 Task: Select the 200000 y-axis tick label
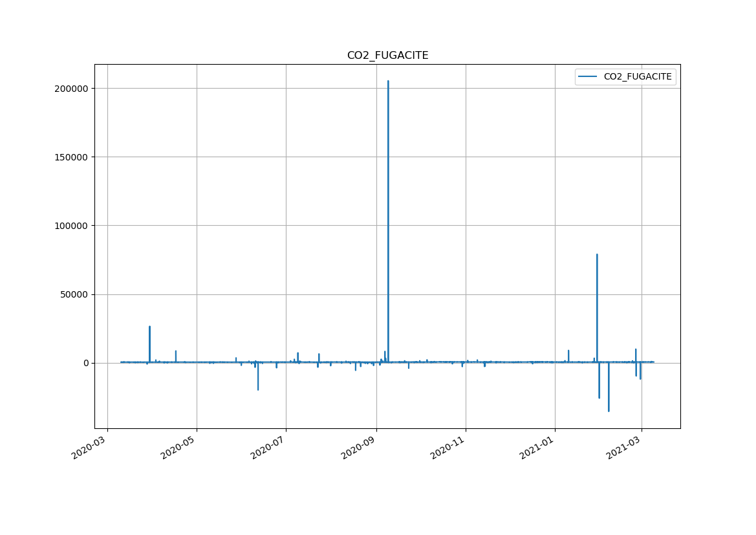[70, 88]
